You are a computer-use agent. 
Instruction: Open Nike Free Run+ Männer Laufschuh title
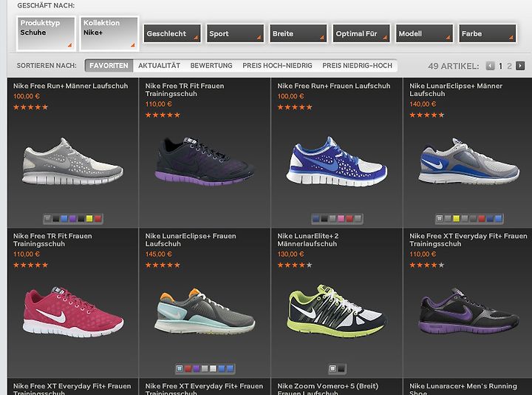(71, 86)
